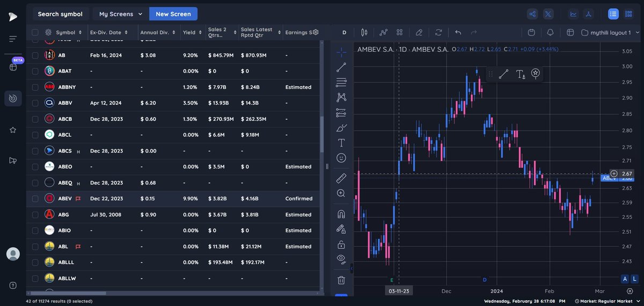The image size is (644, 306).
Task: Select the ruler measure tool
Action: (x=341, y=178)
